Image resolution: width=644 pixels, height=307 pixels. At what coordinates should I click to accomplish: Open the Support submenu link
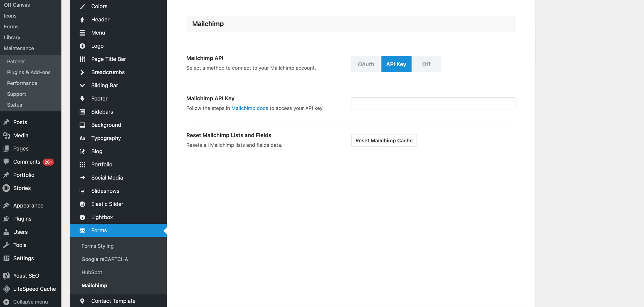[16, 94]
